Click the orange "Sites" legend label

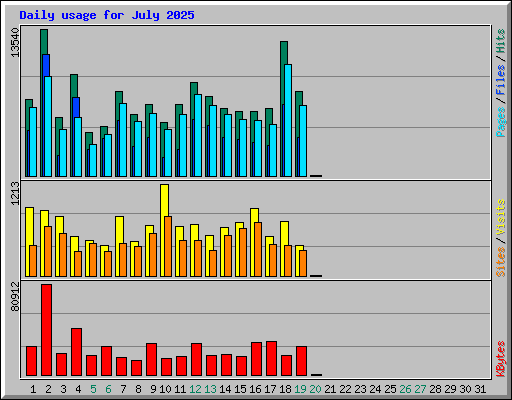[500, 262]
